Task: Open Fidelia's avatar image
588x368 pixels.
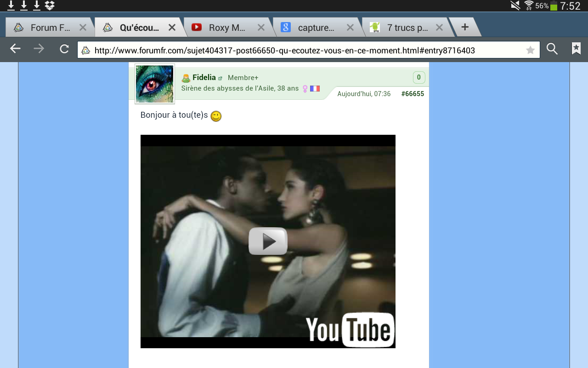Action: [155, 84]
